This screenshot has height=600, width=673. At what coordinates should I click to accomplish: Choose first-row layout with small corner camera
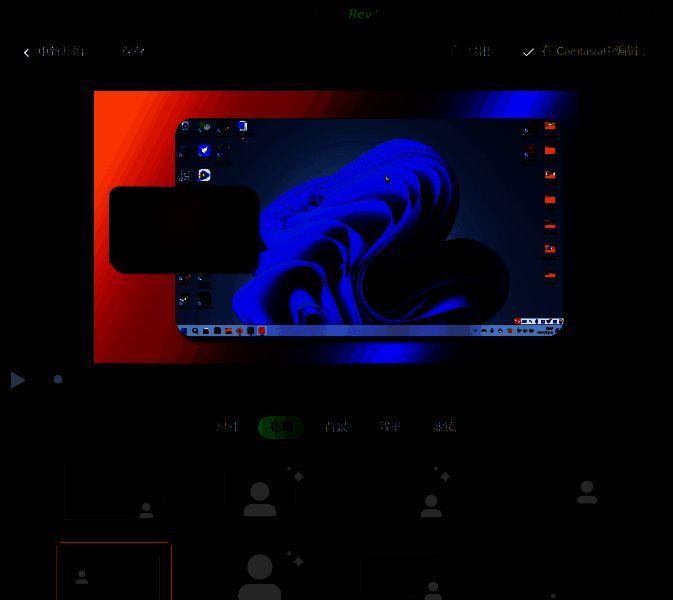113,492
